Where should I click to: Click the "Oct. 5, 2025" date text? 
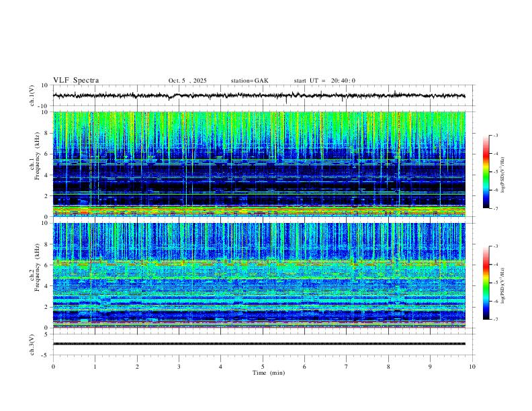pyautogui.click(x=187, y=81)
